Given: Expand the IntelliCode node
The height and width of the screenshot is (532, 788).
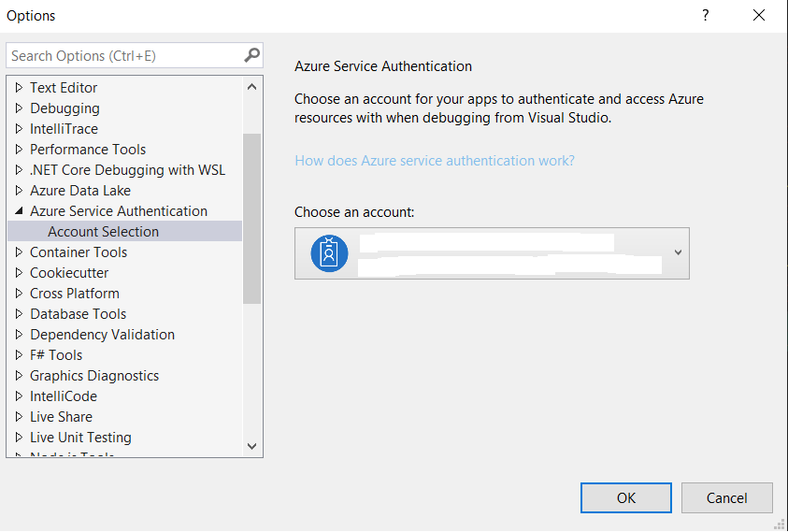Looking at the screenshot, I should coord(19,396).
